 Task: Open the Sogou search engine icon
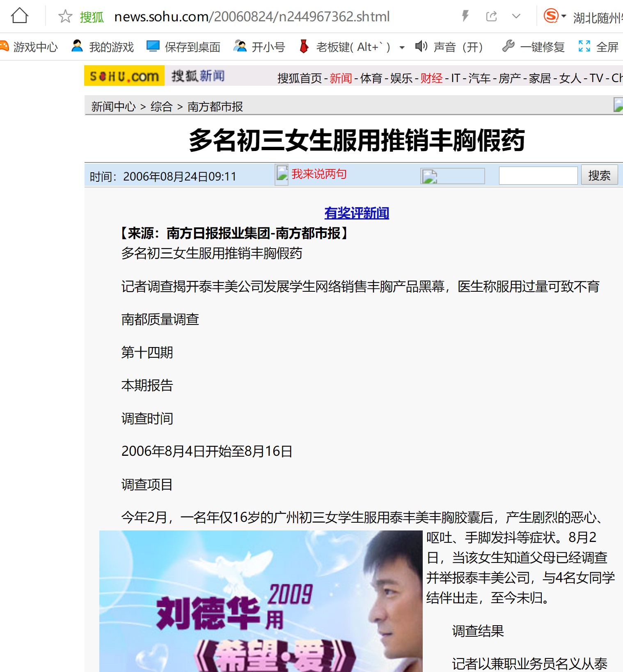click(551, 16)
